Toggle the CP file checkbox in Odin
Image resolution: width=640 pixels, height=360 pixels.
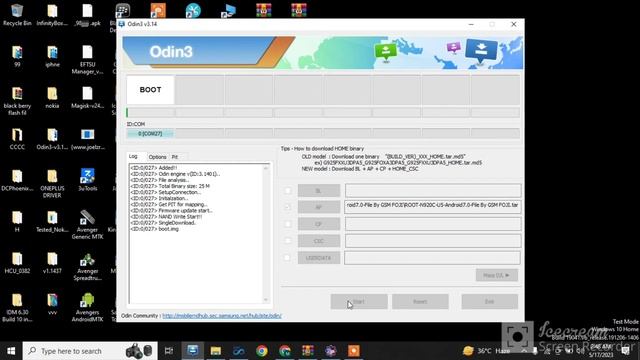288,224
